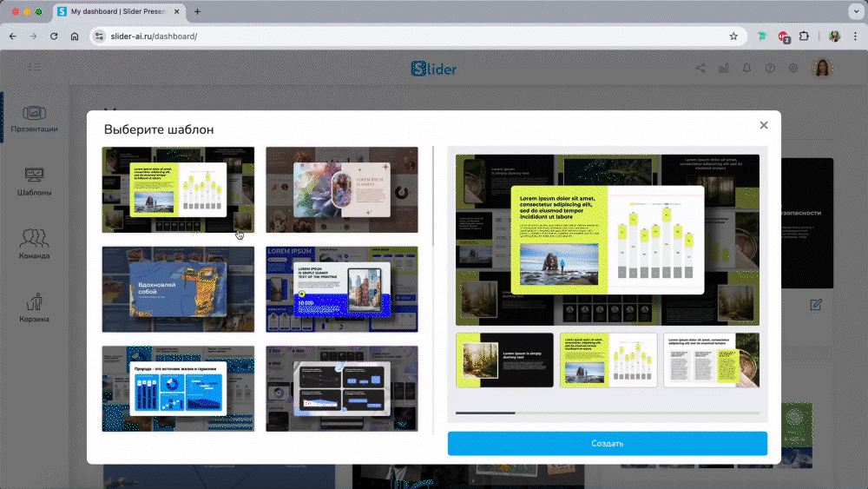The height and width of the screenshot is (489, 868).
Task: Click the template list vertical scrollbar
Action: (433, 196)
